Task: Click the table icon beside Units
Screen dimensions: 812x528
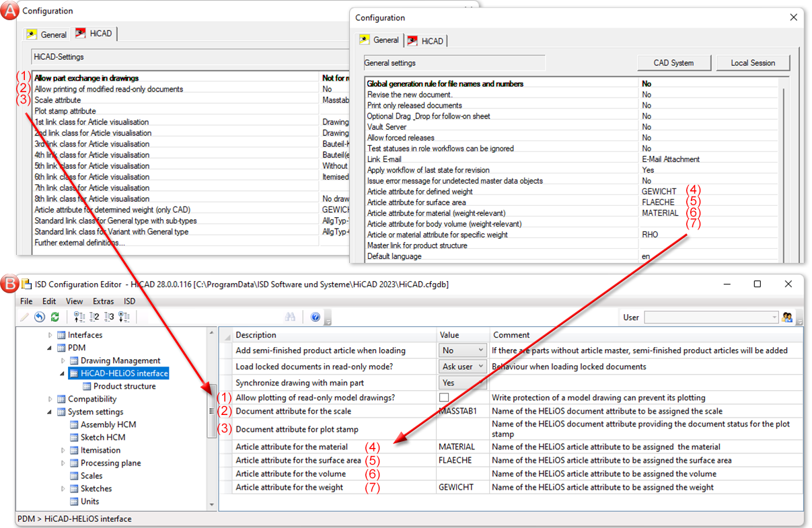Action: click(75, 501)
